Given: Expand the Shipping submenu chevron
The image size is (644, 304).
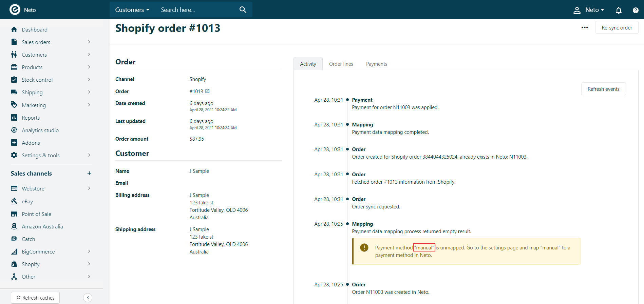Looking at the screenshot, I should pos(89,92).
